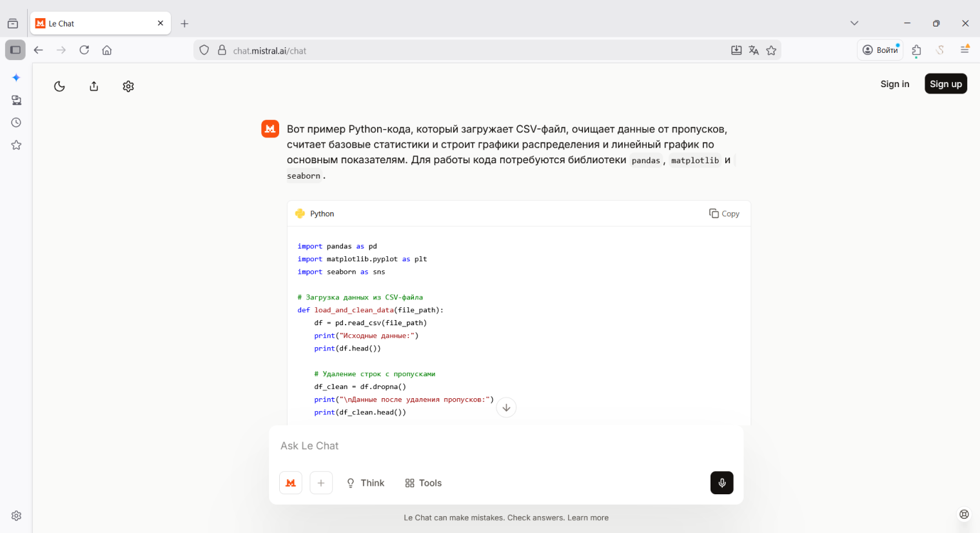Image resolution: width=980 pixels, height=533 pixels.
Task: Toggle dark mode with the moon icon
Action: pyautogui.click(x=59, y=86)
